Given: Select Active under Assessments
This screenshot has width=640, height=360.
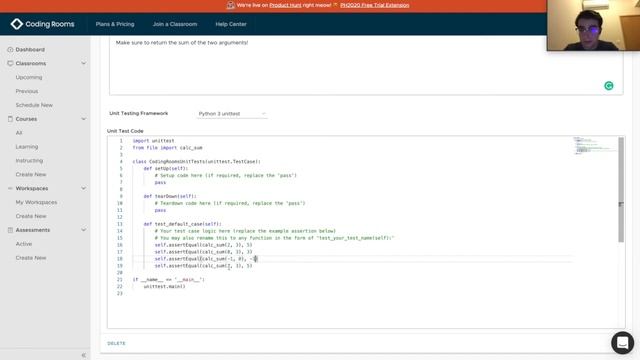Looking at the screenshot, I should pos(24,244).
